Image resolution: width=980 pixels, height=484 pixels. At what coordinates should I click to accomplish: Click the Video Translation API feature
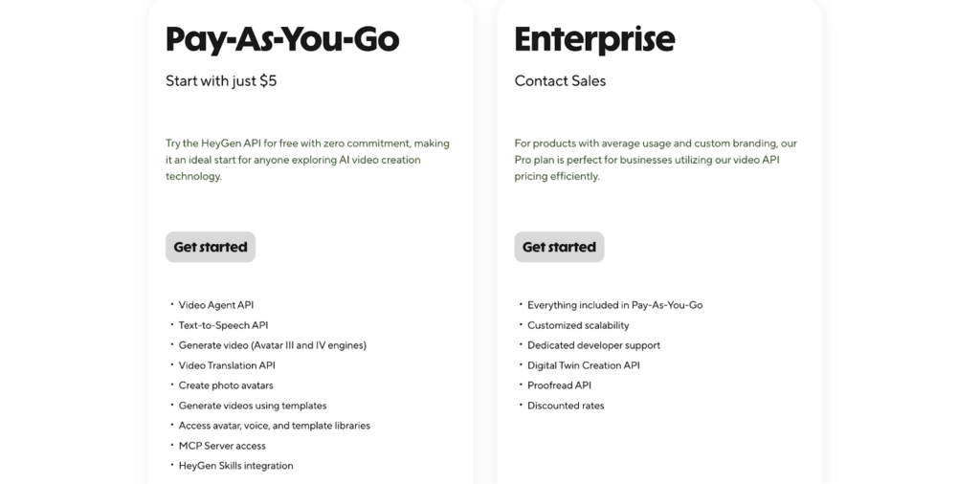click(x=227, y=365)
